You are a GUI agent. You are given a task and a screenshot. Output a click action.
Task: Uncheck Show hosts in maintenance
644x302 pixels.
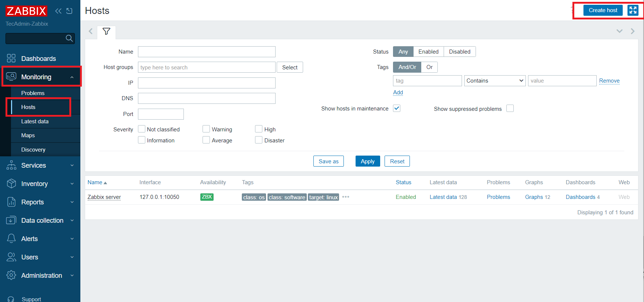(x=397, y=108)
